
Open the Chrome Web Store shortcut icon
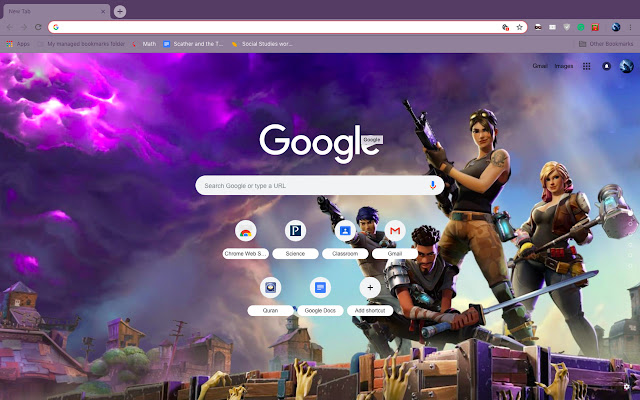coord(245,231)
